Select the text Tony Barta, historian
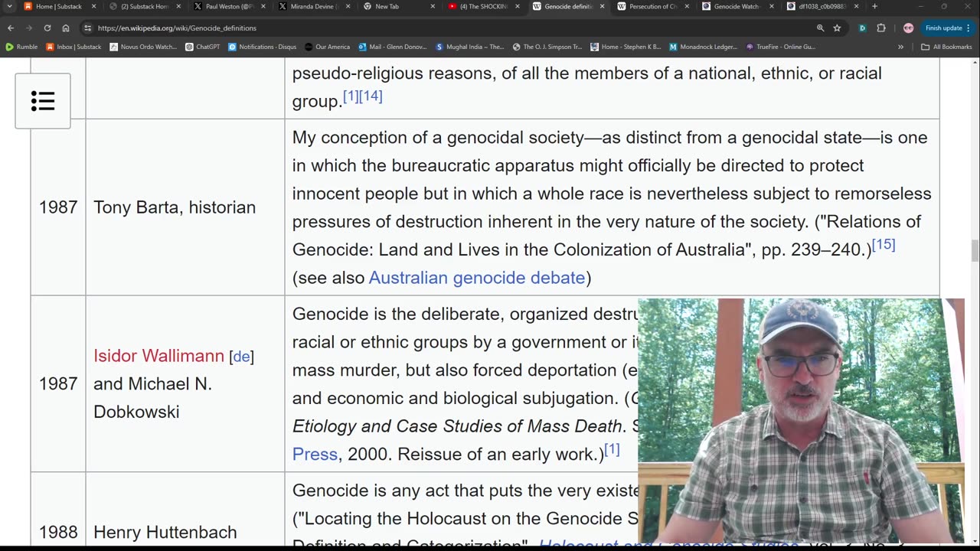The height and width of the screenshot is (551, 980). (x=175, y=207)
